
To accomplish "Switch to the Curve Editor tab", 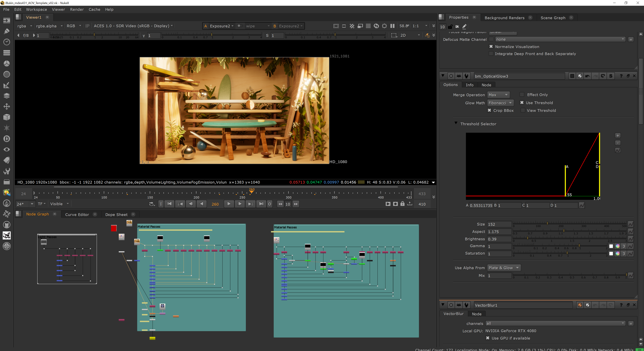I will tap(77, 215).
